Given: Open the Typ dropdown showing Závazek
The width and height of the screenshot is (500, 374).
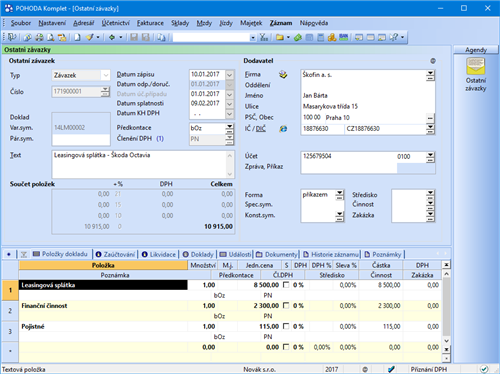Looking at the screenshot, I should (106, 75).
